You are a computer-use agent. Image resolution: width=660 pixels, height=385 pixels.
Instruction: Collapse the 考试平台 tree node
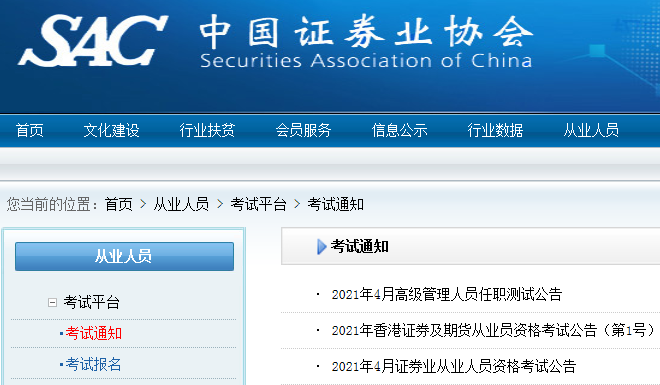[52, 303]
